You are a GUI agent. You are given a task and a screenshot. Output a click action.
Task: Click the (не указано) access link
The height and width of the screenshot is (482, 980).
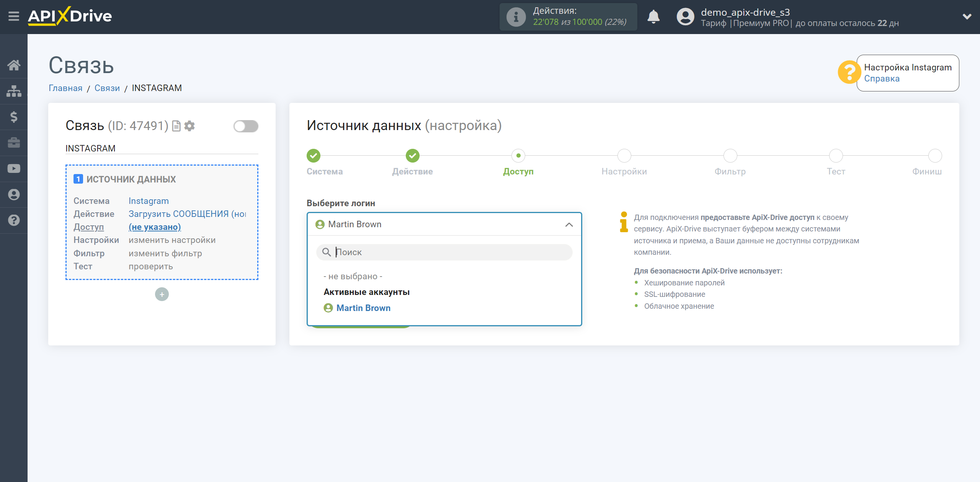pos(155,227)
